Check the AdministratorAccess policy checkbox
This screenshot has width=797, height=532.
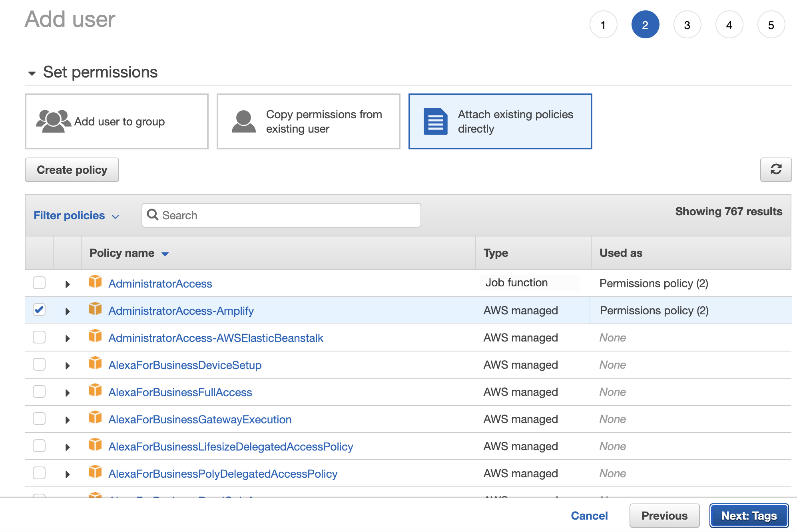coord(39,283)
